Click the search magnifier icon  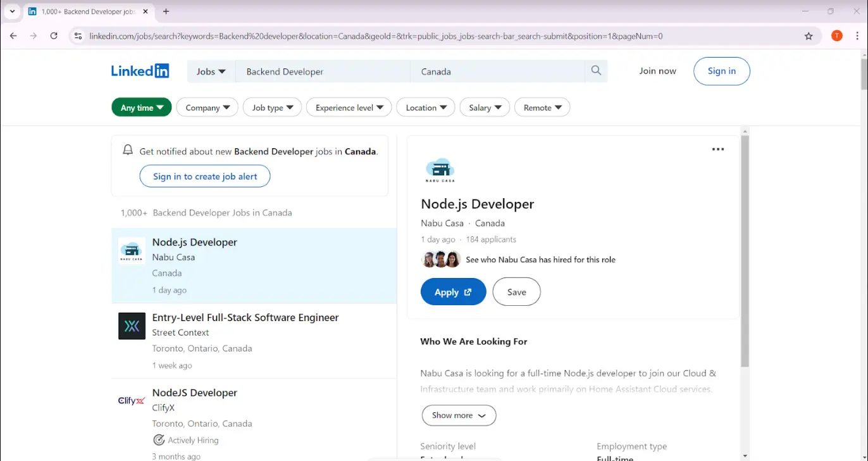point(595,71)
